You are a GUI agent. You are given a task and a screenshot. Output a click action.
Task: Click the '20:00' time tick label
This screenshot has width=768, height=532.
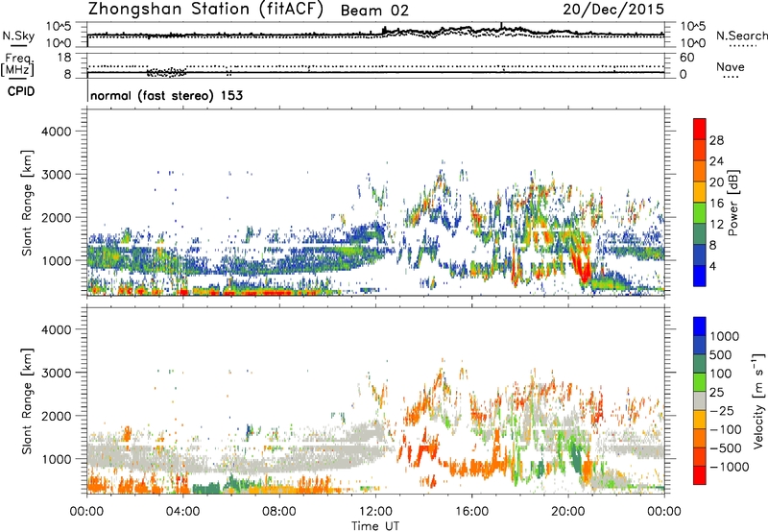pyautogui.click(x=568, y=512)
